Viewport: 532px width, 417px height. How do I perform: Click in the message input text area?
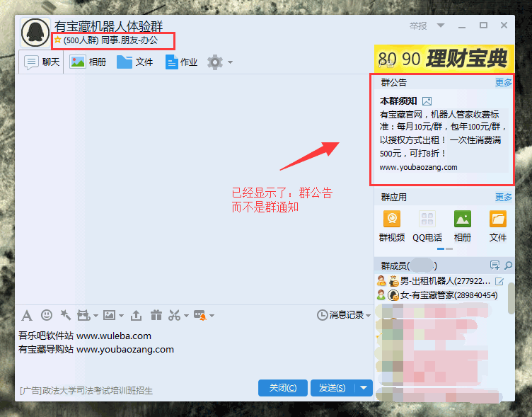[x=191, y=361]
